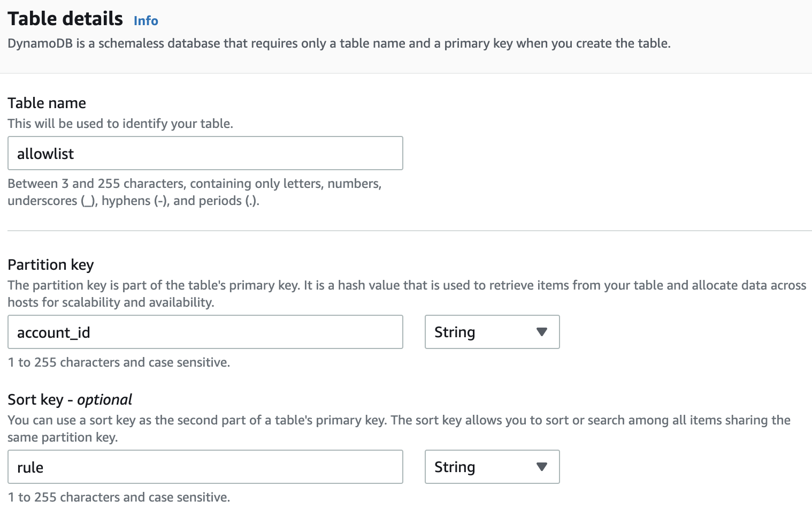The width and height of the screenshot is (812, 516).
Task: Click the character limit hint under rule
Action: [x=119, y=497]
